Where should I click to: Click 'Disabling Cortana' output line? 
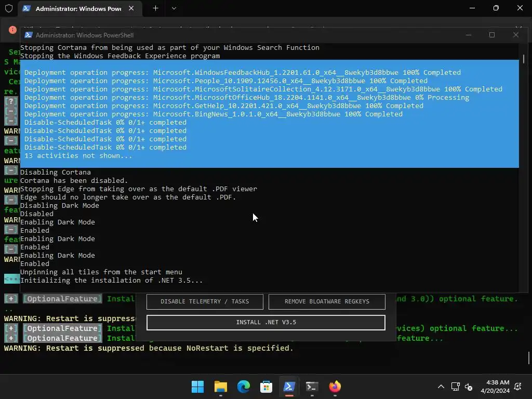[x=55, y=172]
